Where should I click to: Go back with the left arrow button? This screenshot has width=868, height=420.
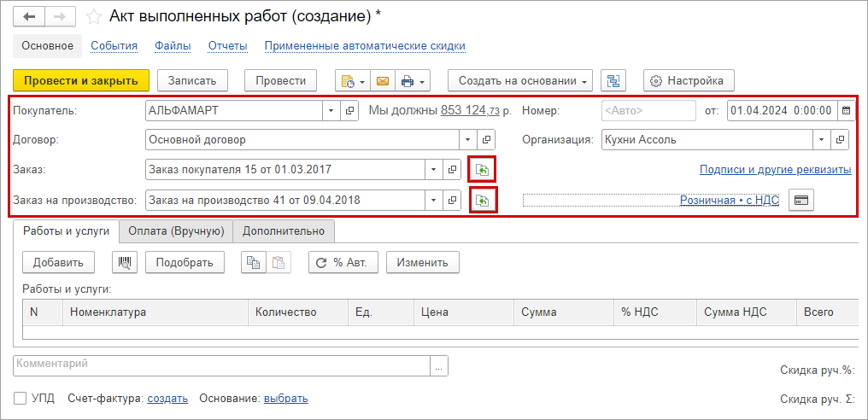pos(29,16)
